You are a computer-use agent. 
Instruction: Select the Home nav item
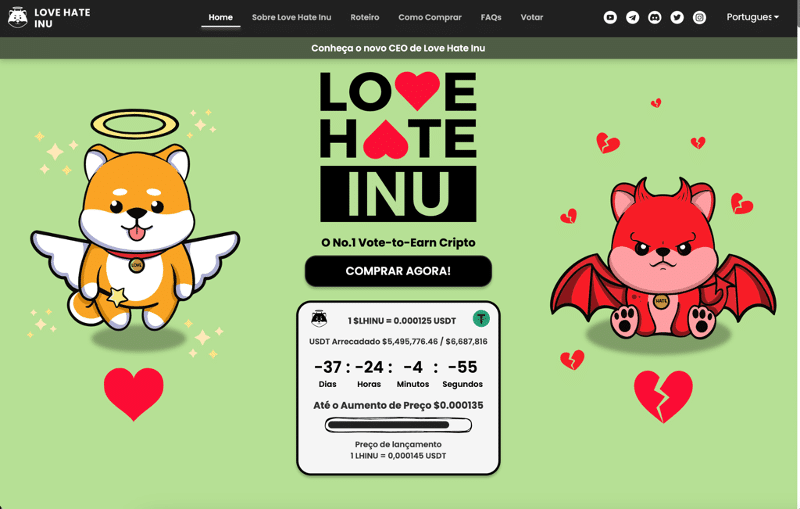point(220,17)
